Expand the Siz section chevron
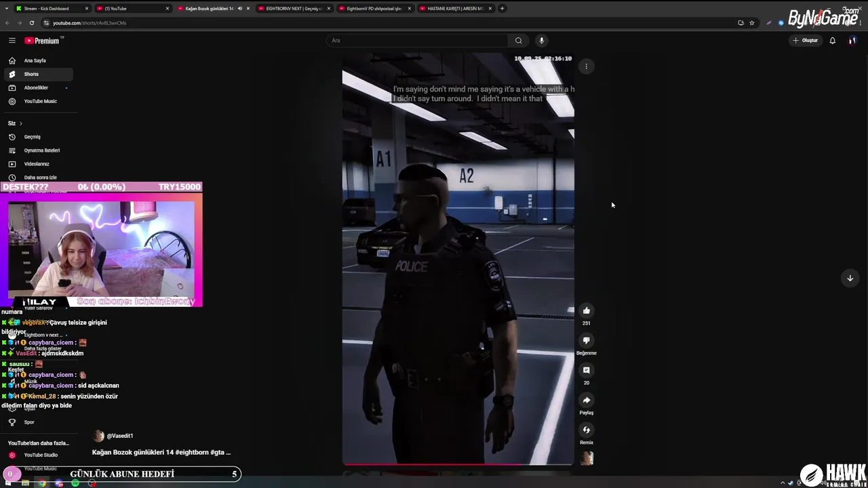 click(21, 123)
